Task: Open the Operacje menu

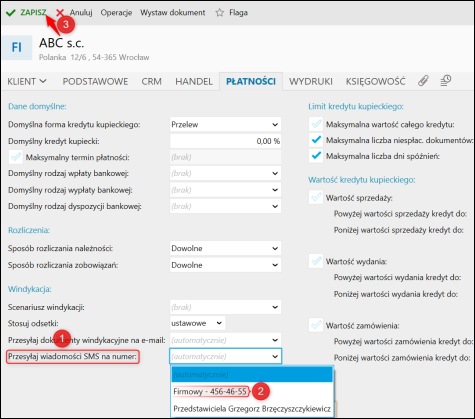Action: pos(116,13)
